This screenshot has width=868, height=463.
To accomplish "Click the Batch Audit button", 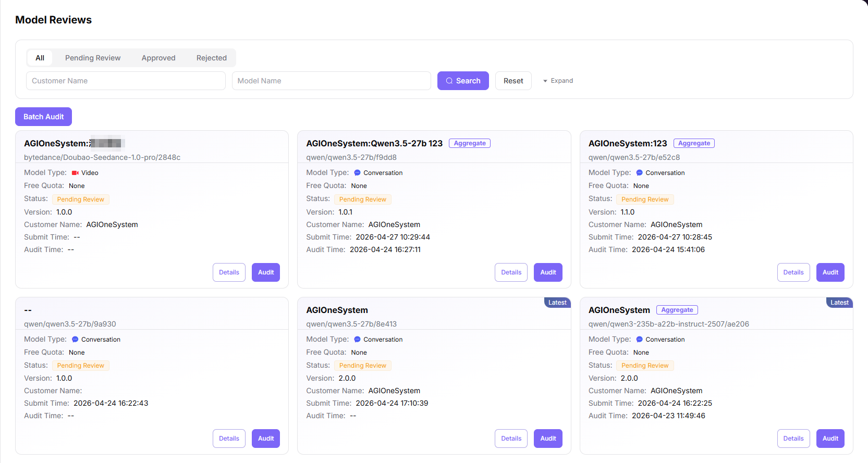I will (43, 117).
